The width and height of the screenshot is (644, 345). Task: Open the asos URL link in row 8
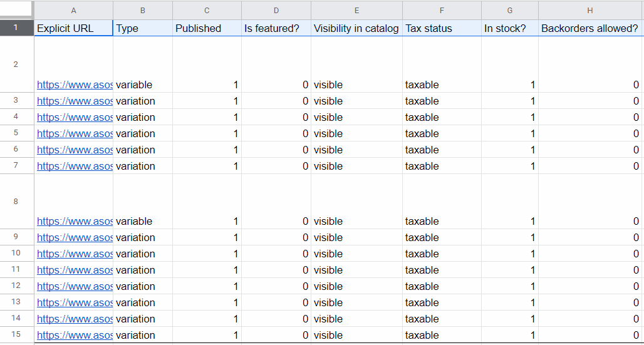(75, 222)
